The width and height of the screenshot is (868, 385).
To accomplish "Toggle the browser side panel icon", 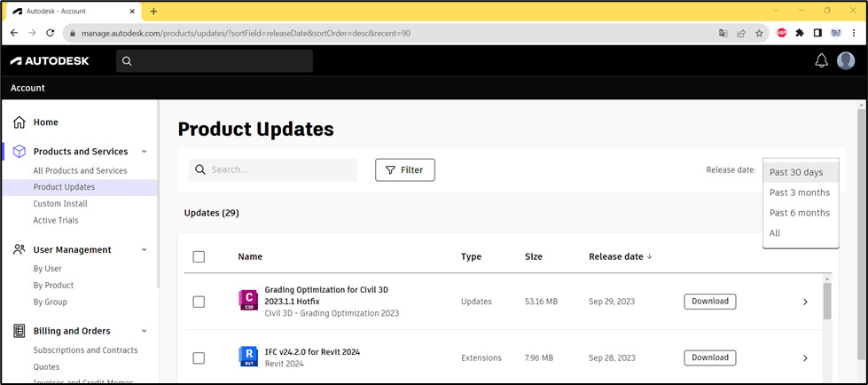I will [x=817, y=33].
